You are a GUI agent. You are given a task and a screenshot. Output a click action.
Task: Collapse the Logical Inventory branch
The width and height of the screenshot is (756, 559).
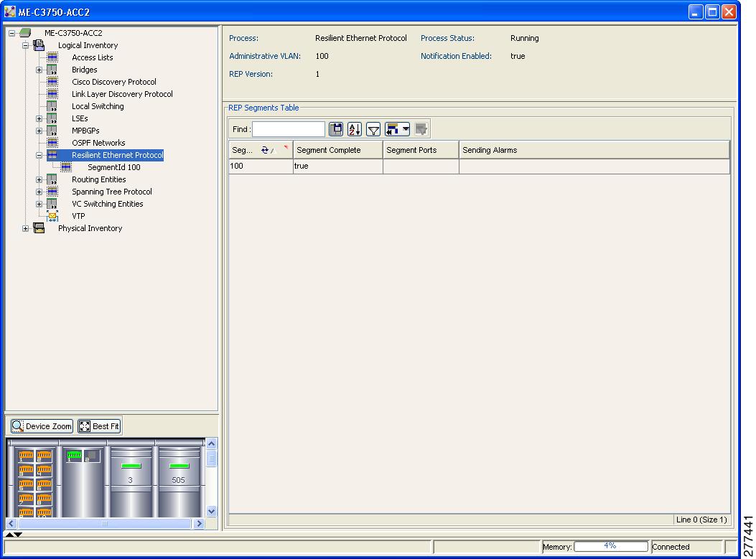[26, 45]
